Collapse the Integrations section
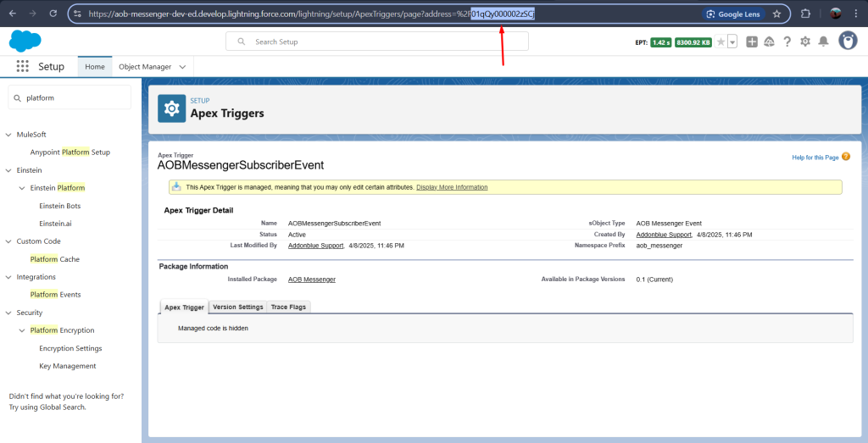The image size is (868, 443). pos(8,277)
